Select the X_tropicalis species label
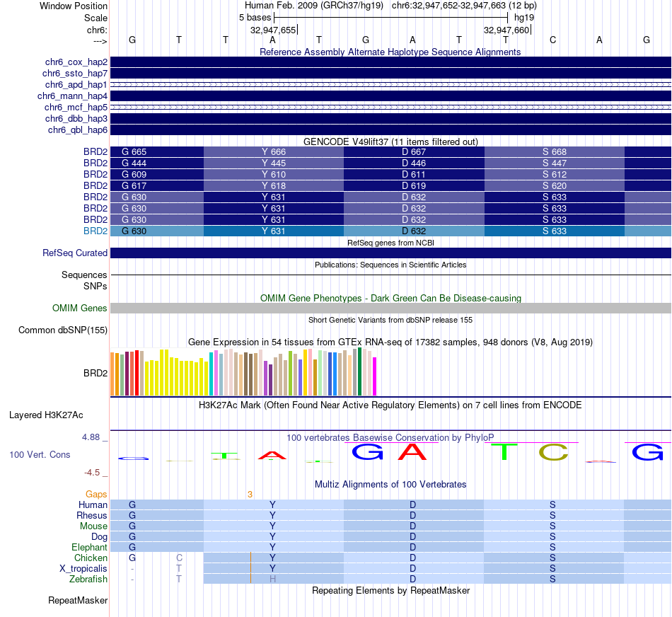This screenshot has height=617, width=672. pos(83,569)
